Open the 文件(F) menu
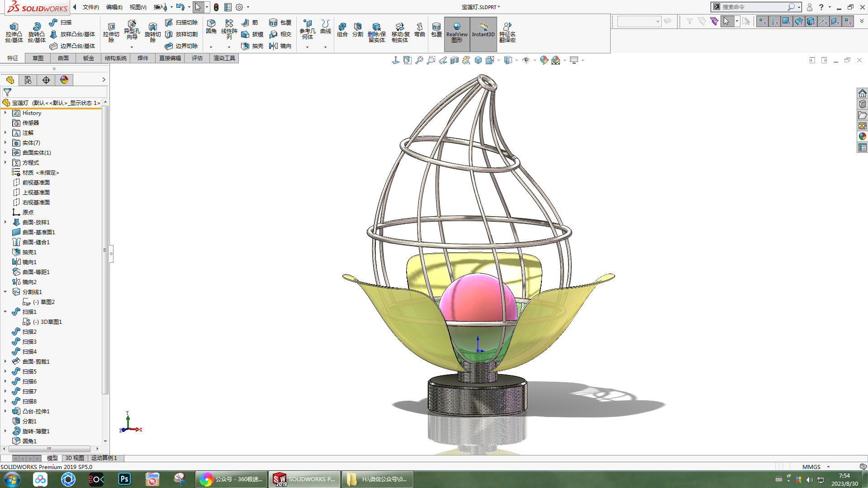 pyautogui.click(x=91, y=7)
